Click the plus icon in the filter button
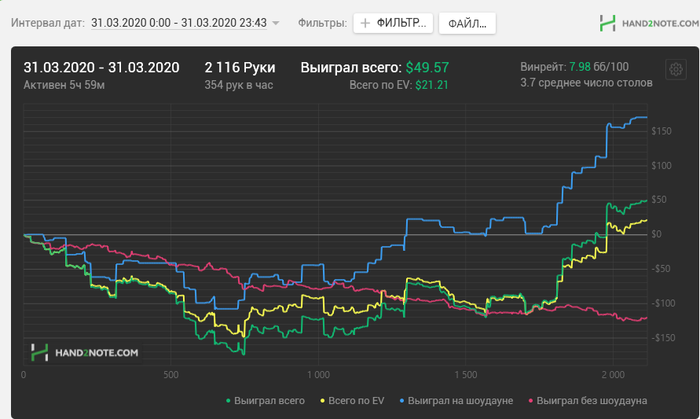 coord(365,23)
